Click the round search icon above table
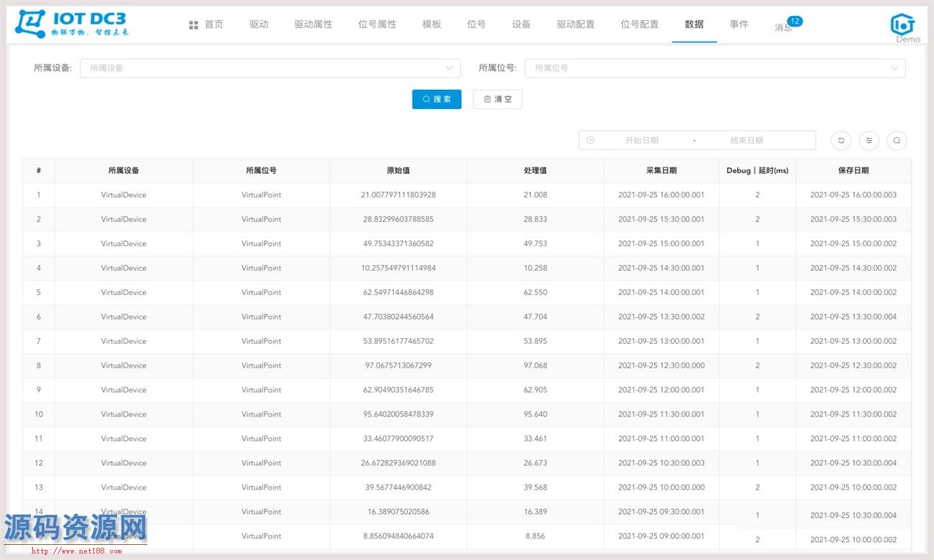Screen dimensions: 934x560 pyautogui.click(x=897, y=141)
